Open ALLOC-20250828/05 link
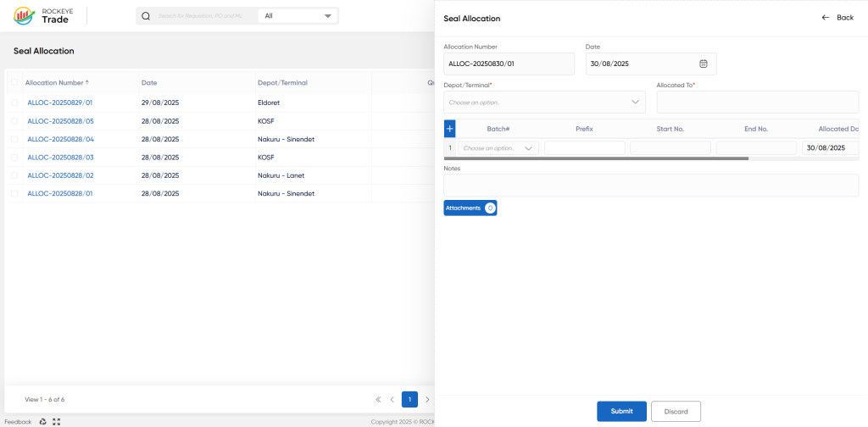This screenshot has height=427, width=868. tap(60, 121)
